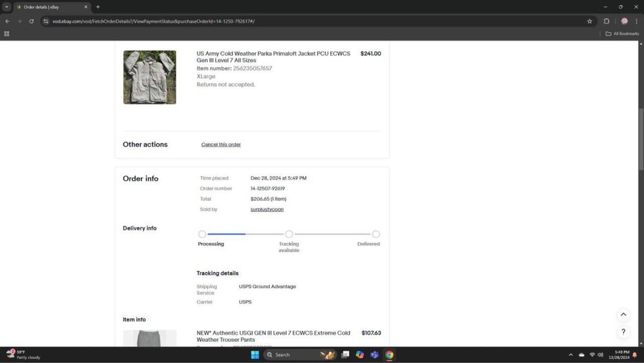The image size is (644, 363).
Task: Click the Tracking available step circle
Action: pos(289,234)
